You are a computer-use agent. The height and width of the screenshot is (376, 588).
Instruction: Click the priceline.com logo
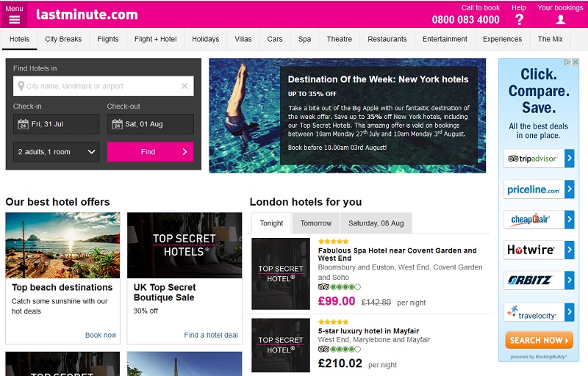point(534,189)
